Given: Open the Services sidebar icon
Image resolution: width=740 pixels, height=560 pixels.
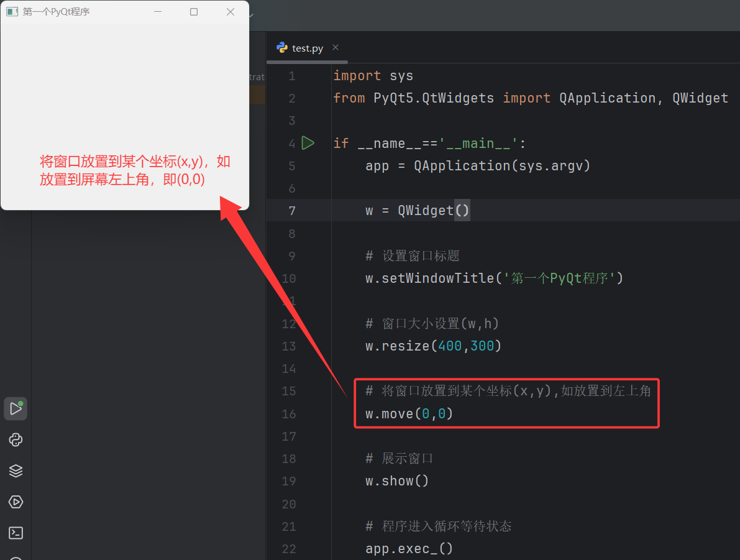Looking at the screenshot, I should pyautogui.click(x=16, y=502).
